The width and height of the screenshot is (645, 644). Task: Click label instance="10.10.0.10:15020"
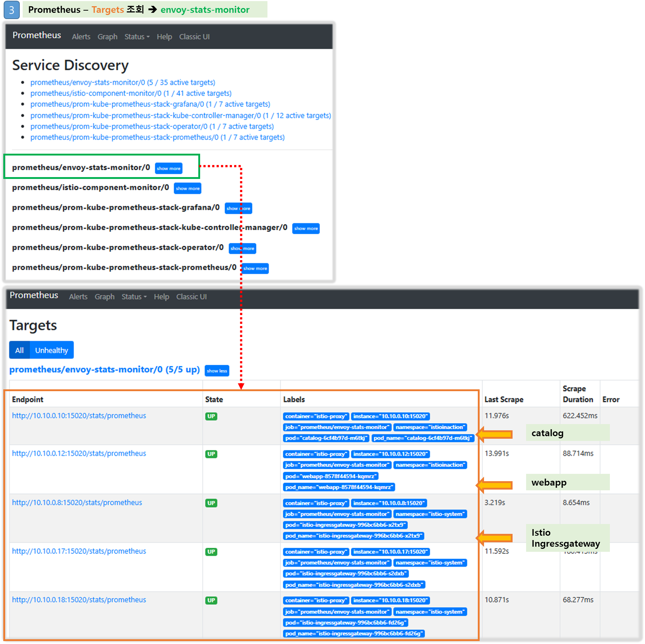pyautogui.click(x=390, y=416)
